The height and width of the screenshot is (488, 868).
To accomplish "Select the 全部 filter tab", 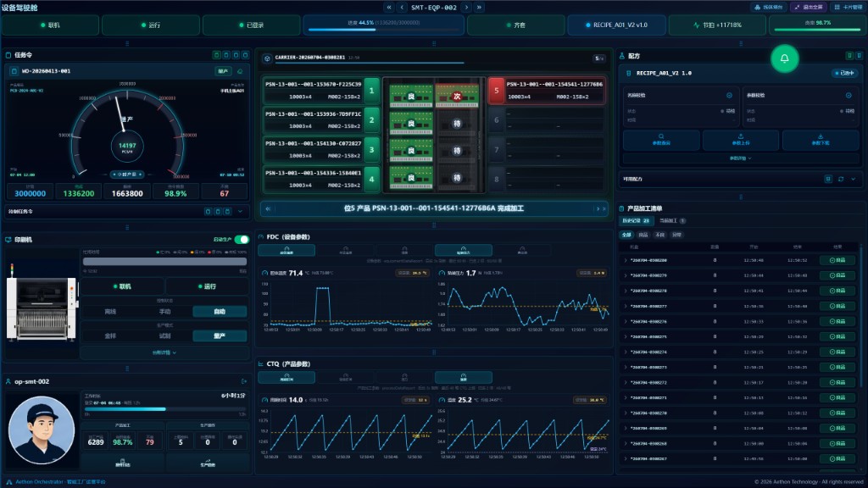I will point(626,235).
